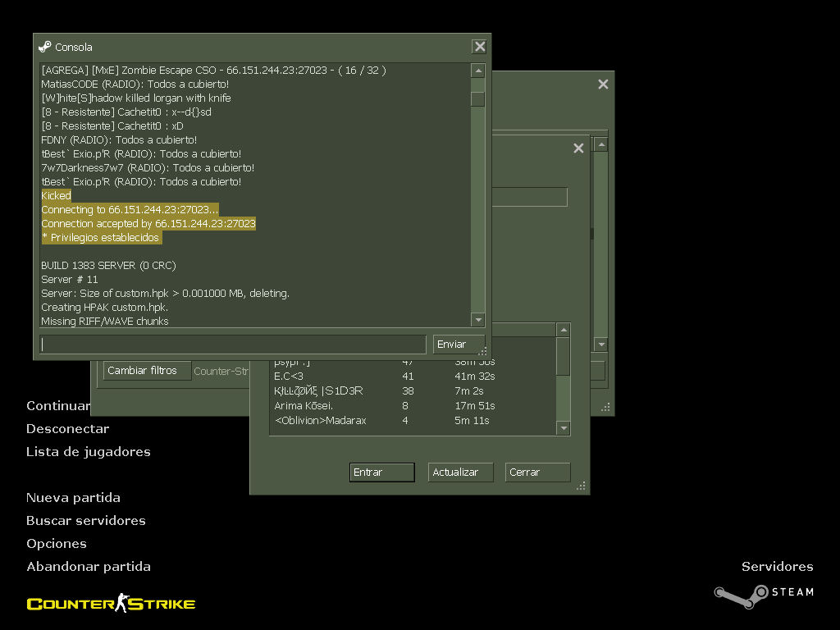Click the console line 'Kicked'
This screenshot has width=840, height=630.
(x=57, y=195)
